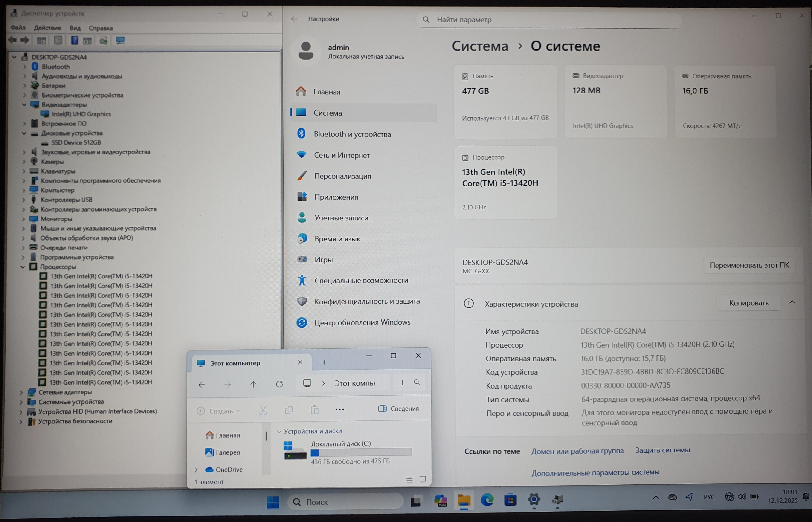Open Microsoft Store from the taskbar
812x522 pixels.
point(510,500)
